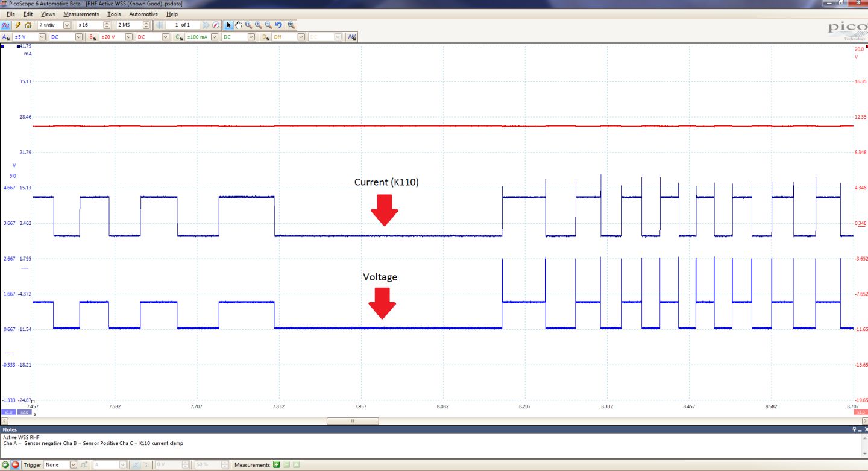Click the red x1.0 axis scale button
The image size is (868, 471).
[x=861, y=412]
